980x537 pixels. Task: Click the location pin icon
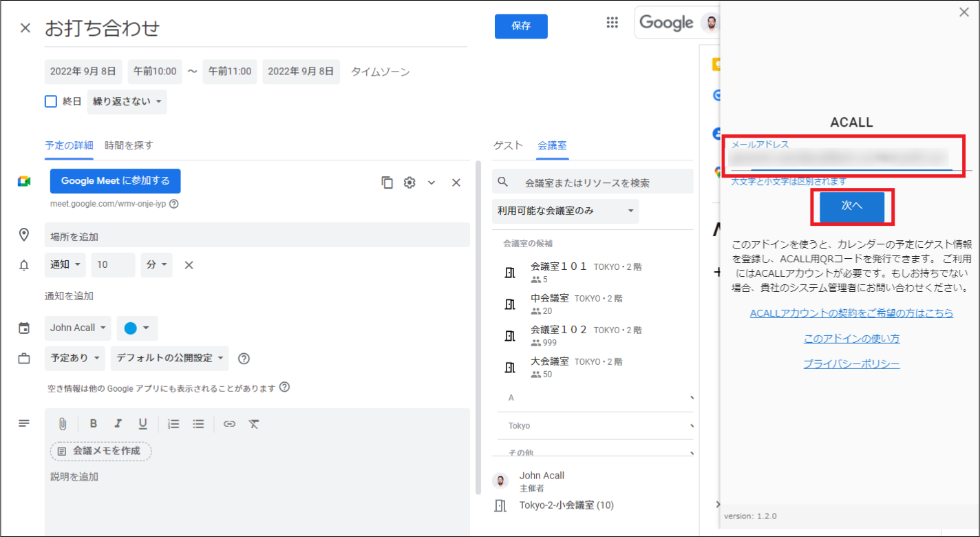click(x=24, y=235)
